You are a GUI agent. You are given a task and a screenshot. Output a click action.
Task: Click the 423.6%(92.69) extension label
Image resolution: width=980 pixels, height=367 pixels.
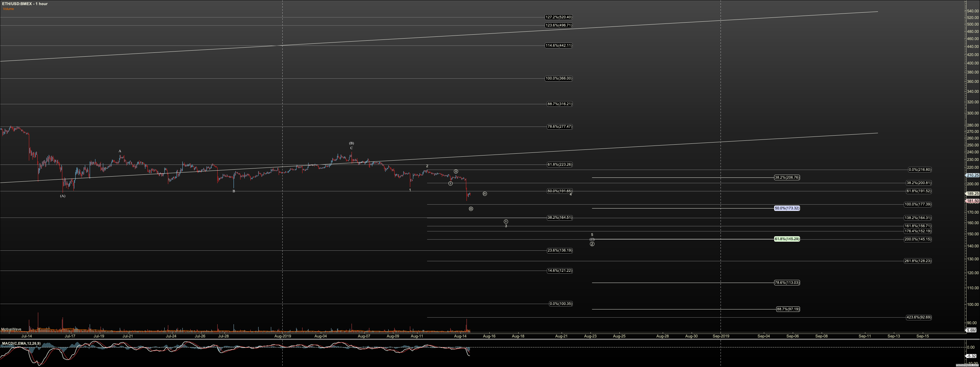point(919,318)
